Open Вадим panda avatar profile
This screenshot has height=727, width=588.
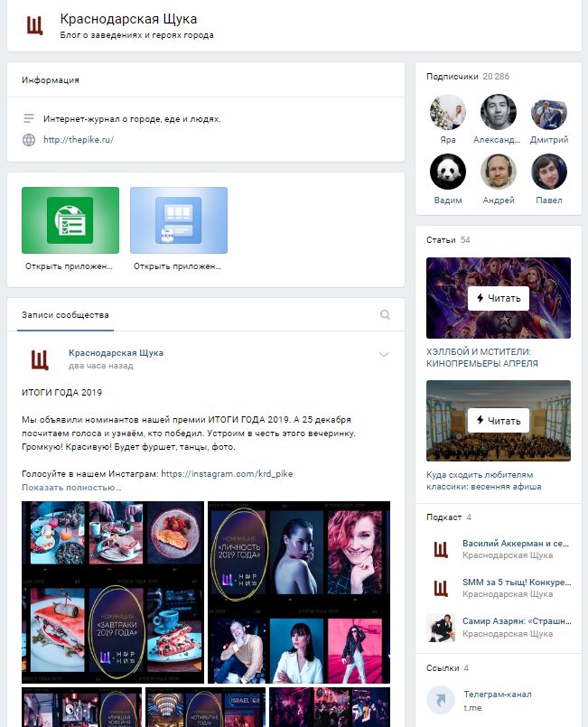pyautogui.click(x=448, y=172)
